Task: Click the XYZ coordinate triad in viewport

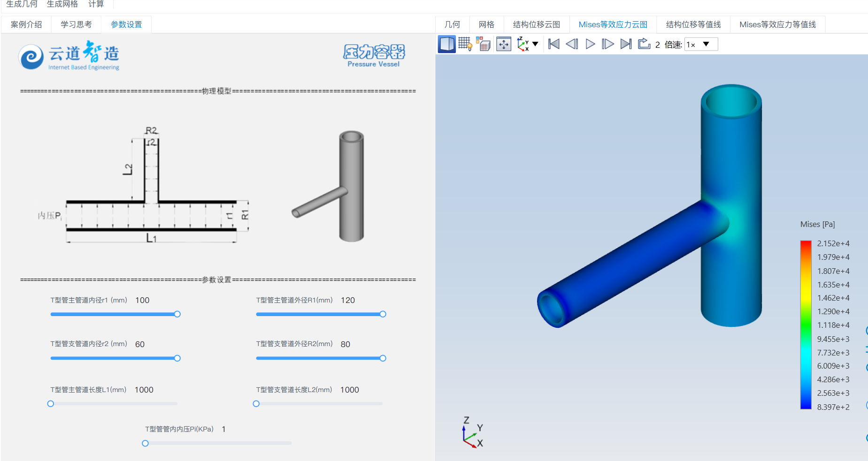Action: point(473,432)
